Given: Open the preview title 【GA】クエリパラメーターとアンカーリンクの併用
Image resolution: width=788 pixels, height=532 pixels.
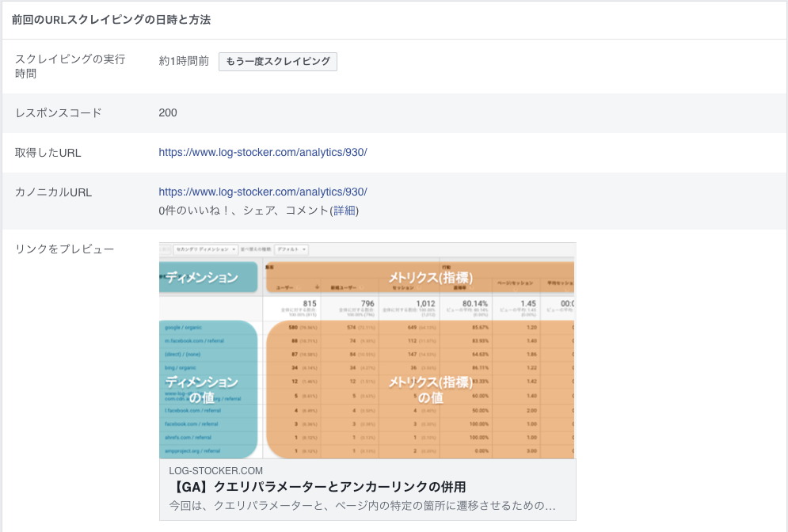Looking at the screenshot, I should (x=318, y=487).
